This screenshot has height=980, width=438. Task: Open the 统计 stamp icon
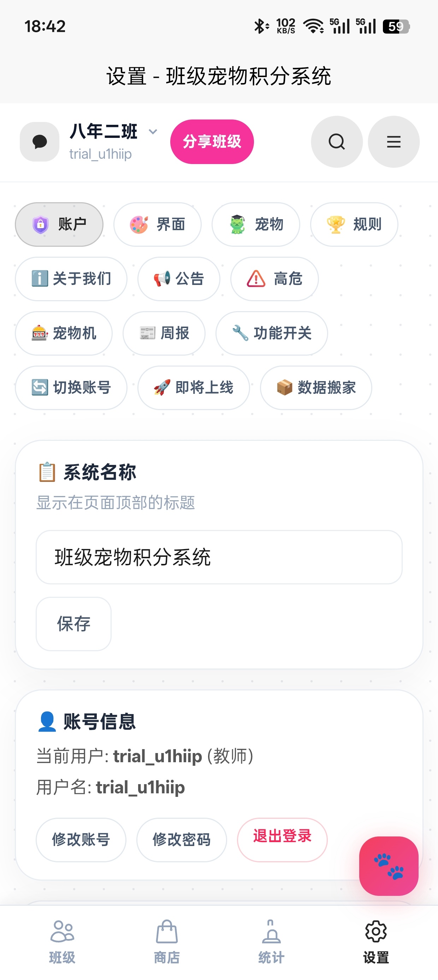[x=271, y=931]
